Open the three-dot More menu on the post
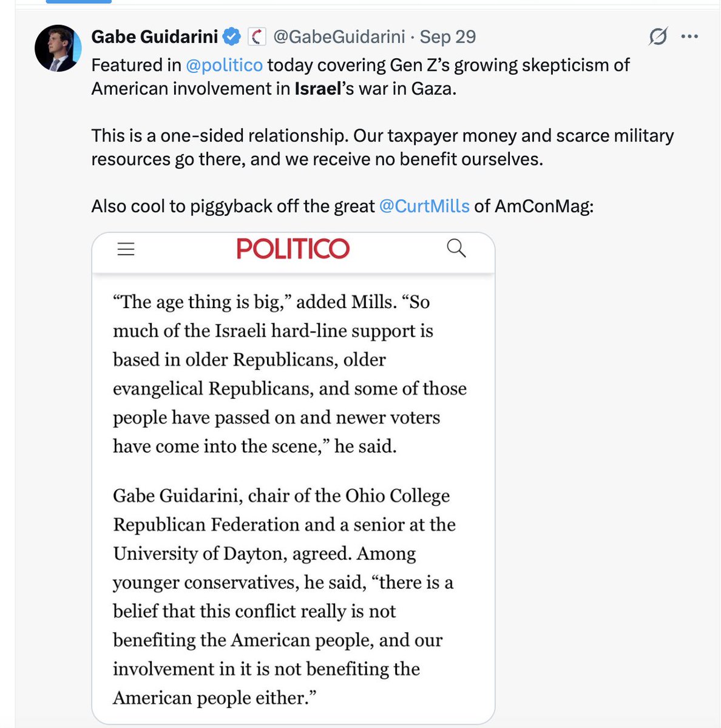 coord(689,37)
